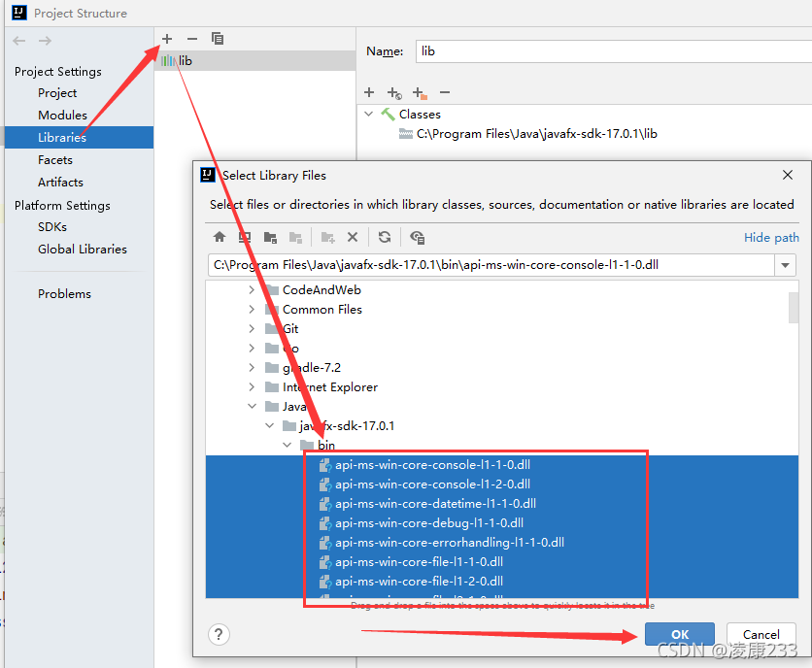Select api-ms-win-core-console-l1-2-0.dll
Image resolution: width=812 pixels, height=668 pixels.
432,484
